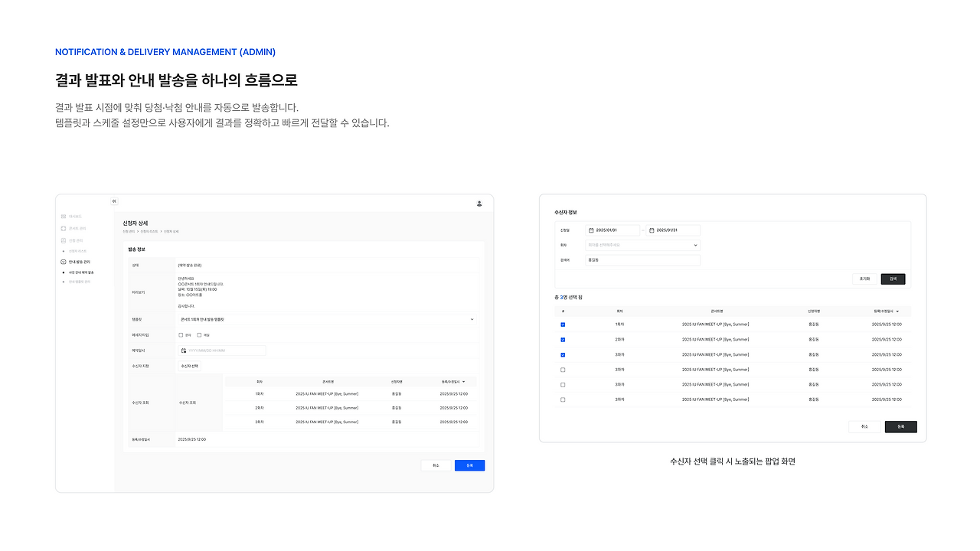The height and width of the screenshot is (551, 980).
Task: Click the 신청자명 column header in the popup
Action: pos(813,311)
